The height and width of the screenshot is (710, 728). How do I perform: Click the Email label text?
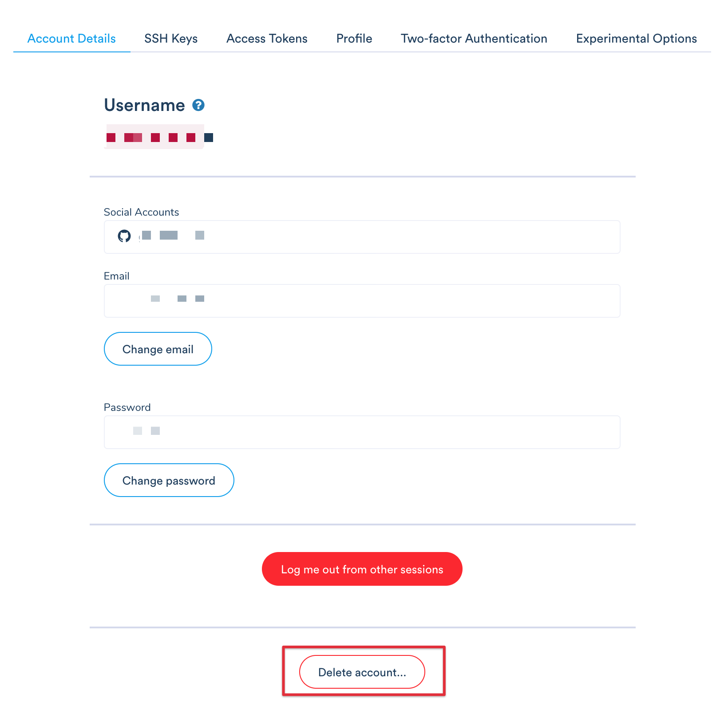point(116,276)
